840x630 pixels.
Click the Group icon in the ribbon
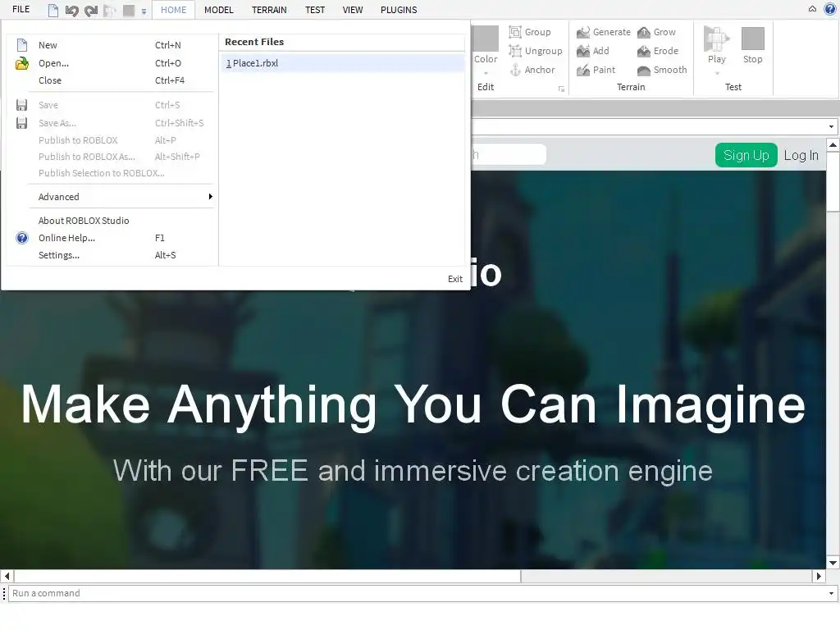click(515, 32)
